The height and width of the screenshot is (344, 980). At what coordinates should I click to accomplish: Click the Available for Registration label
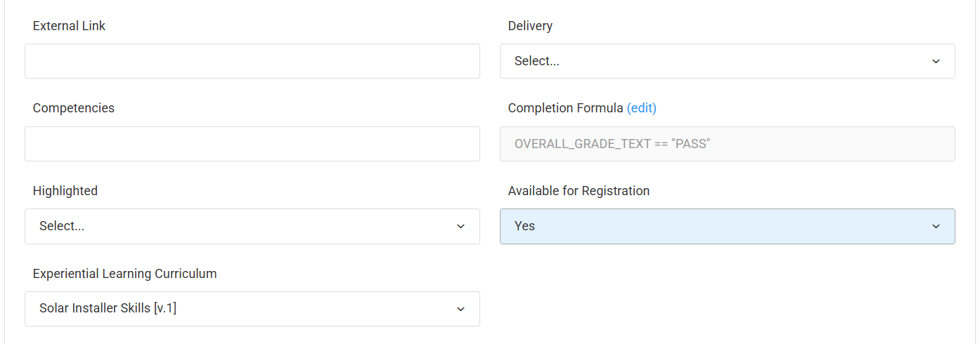click(579, 191)
